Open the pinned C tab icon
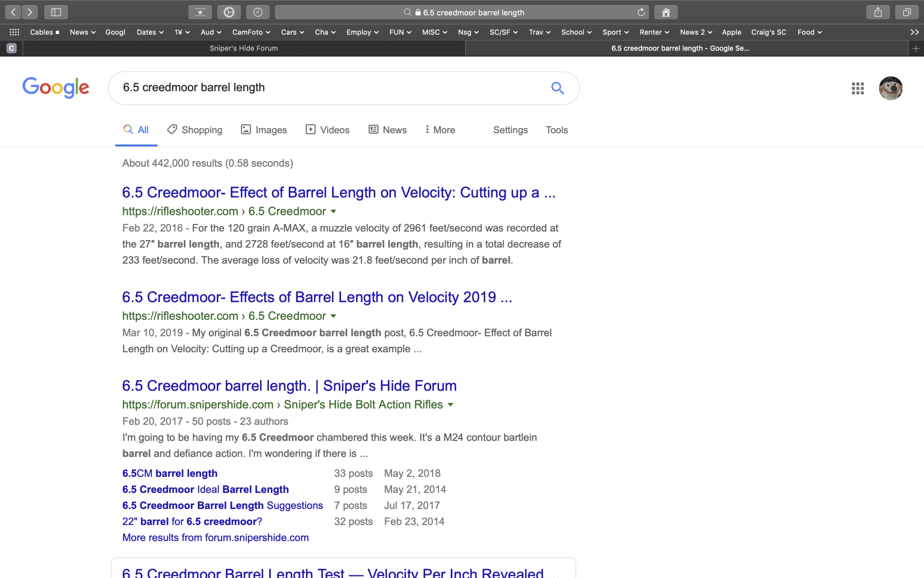Image resolution: width=924 pixels, height=578 pixels. pyautogui.click(x=12, y=48)
